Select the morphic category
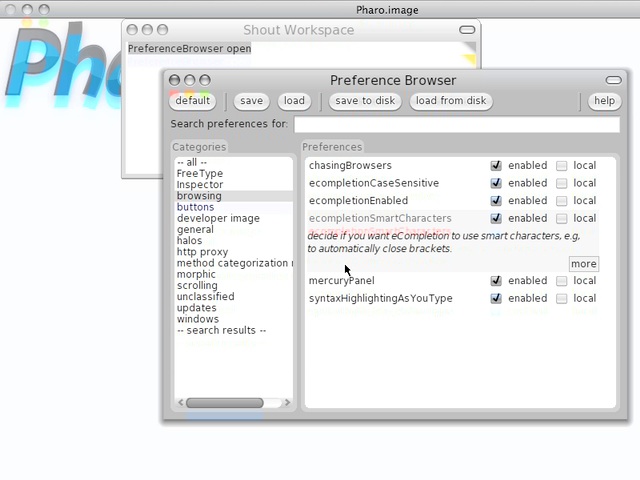The height and width of the screenshot is (480, 640). [x=233, y=274]
